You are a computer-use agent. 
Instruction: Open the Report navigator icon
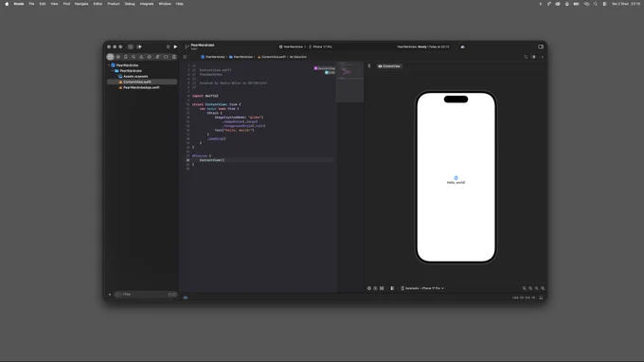pos(173,57)
